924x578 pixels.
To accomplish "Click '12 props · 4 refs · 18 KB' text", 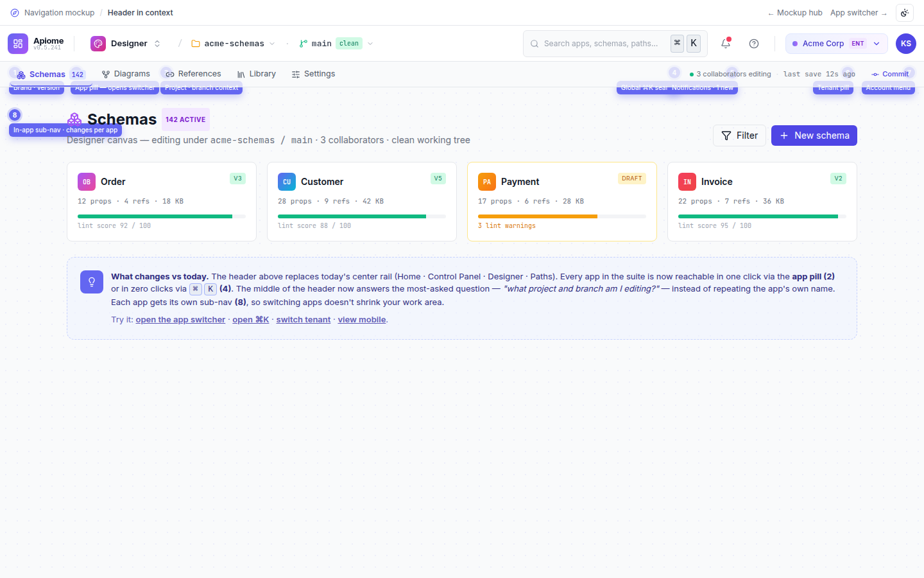I will point(130,202).
